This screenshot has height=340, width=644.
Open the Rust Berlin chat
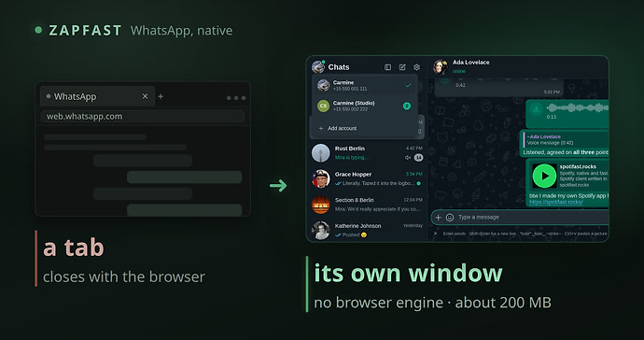tap(367, 153)
